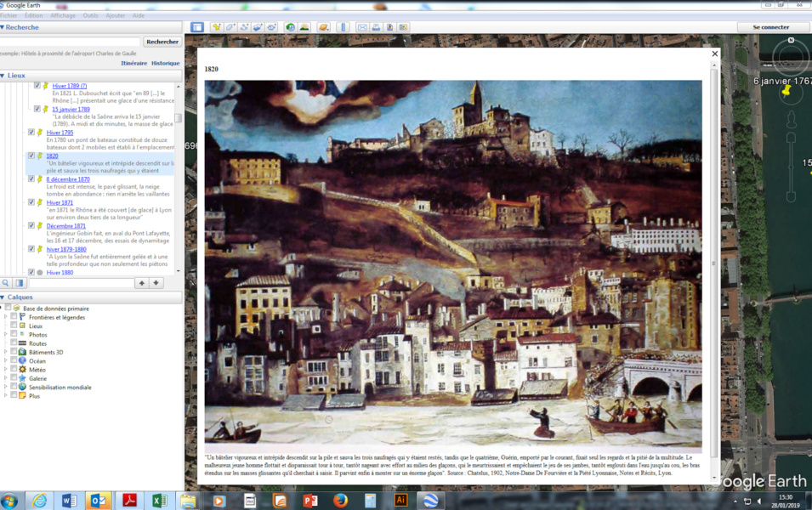Click inside the search input field
The width and height of the screenshot is (812, 510).
(x=70, y=42)
